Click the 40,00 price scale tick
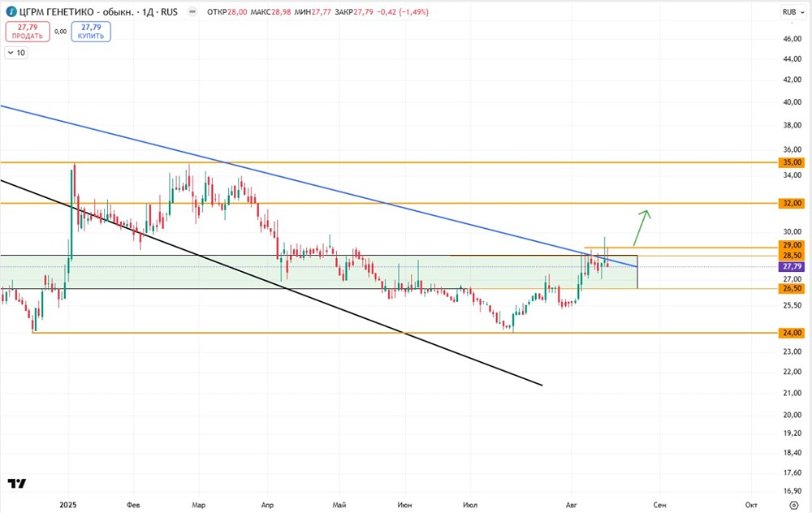The image size is (812, 513). click(793, 102)
